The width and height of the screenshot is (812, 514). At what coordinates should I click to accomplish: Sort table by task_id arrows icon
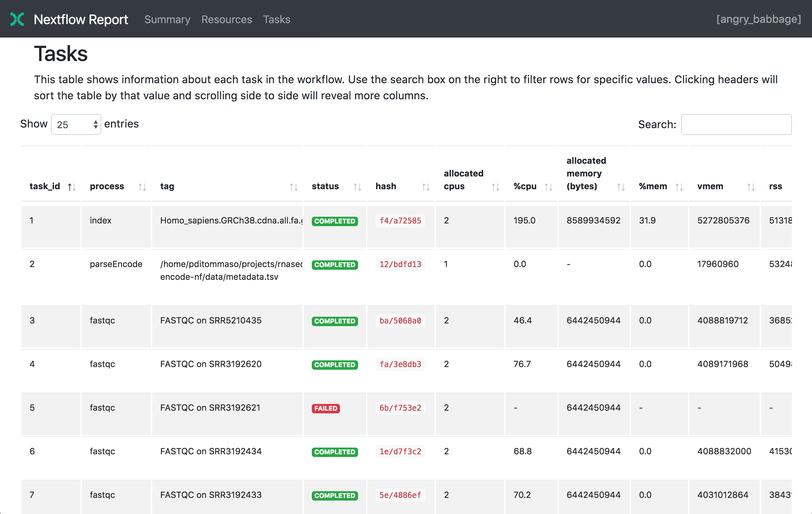pyautogui.click(x=71, y=187)
